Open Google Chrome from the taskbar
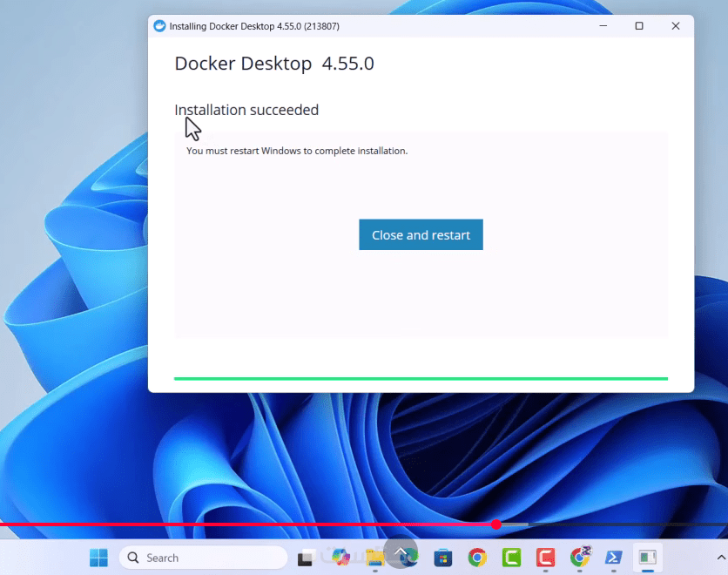This screenshot has height=575, width=728. pyautogui.click(x=477, y=558)
